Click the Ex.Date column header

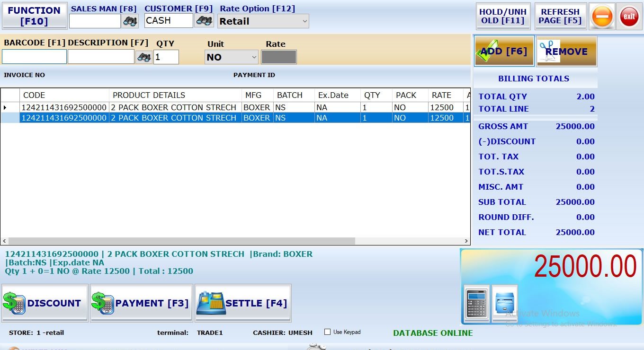coord(338,95)
